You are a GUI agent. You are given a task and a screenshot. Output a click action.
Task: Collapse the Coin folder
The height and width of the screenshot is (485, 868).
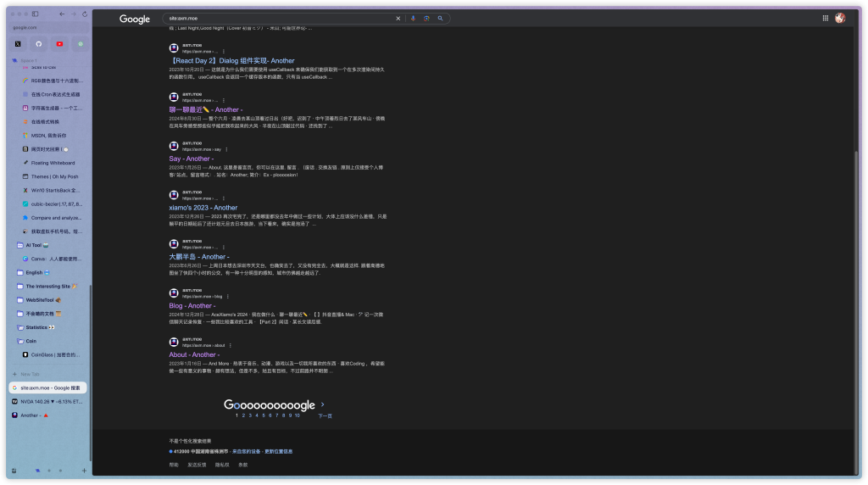(31, 341)
